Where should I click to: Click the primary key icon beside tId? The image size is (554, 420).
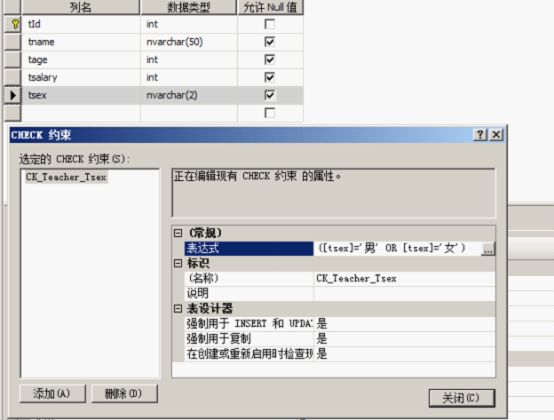15,24
